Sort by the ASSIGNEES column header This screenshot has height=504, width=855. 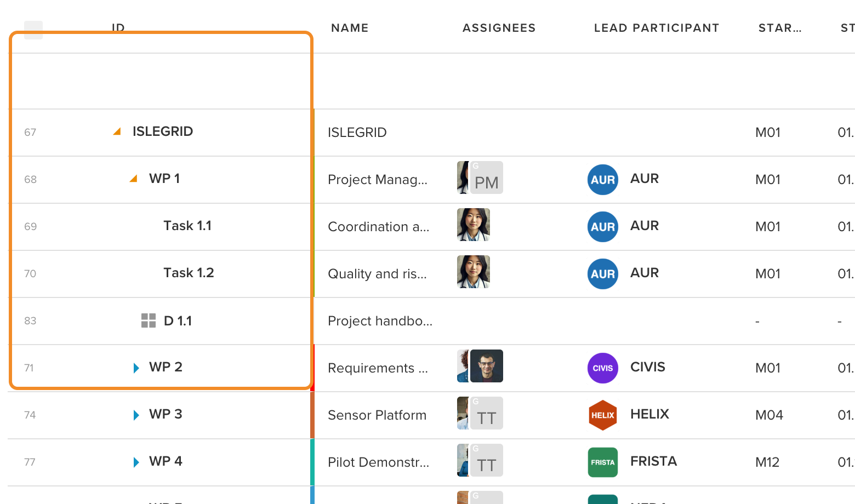point(499,28)
